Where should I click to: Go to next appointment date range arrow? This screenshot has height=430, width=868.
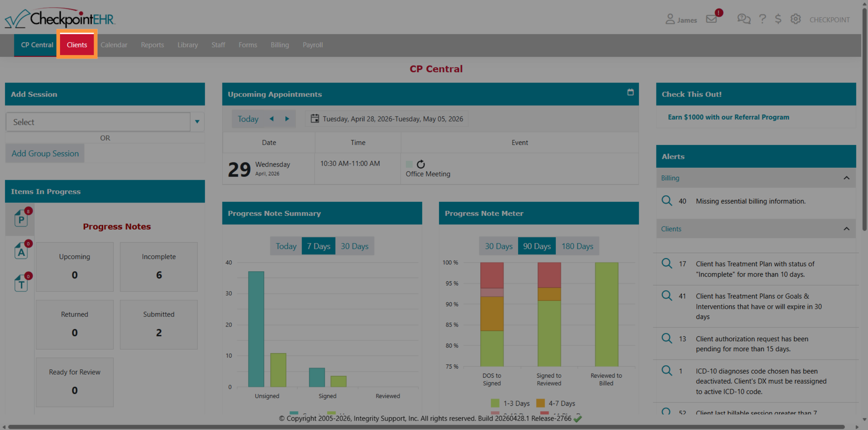287,119
